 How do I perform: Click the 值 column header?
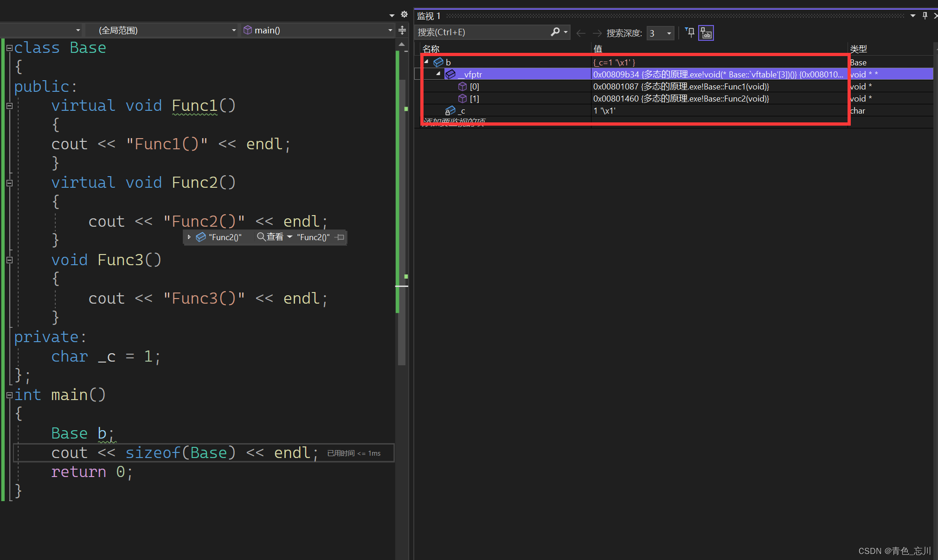[597, 49]
